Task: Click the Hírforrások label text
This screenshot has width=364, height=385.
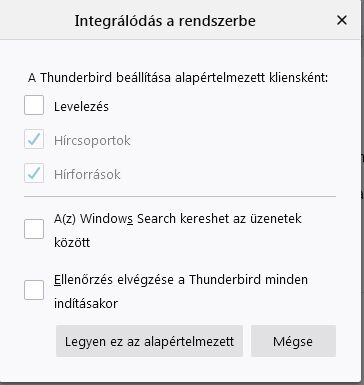Action: pos(87,175)
